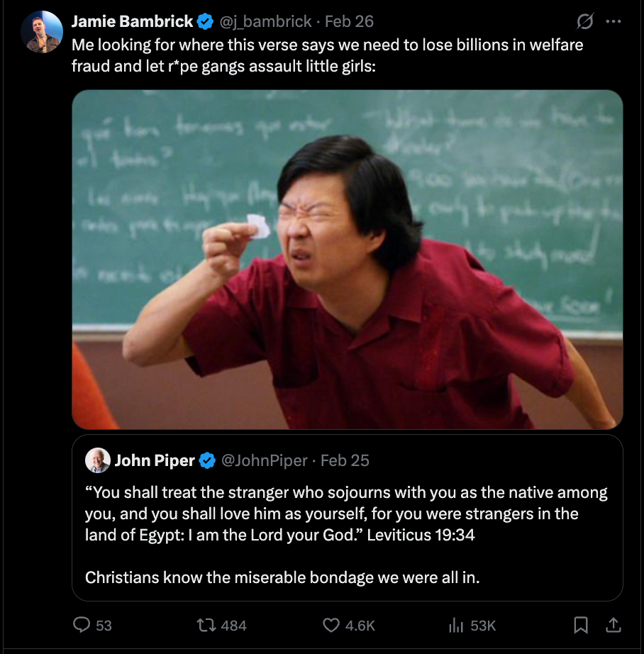Click John Piper's avatar in quoted post
644x654 pixels.
pyautogui.click(x=98, y=460)
